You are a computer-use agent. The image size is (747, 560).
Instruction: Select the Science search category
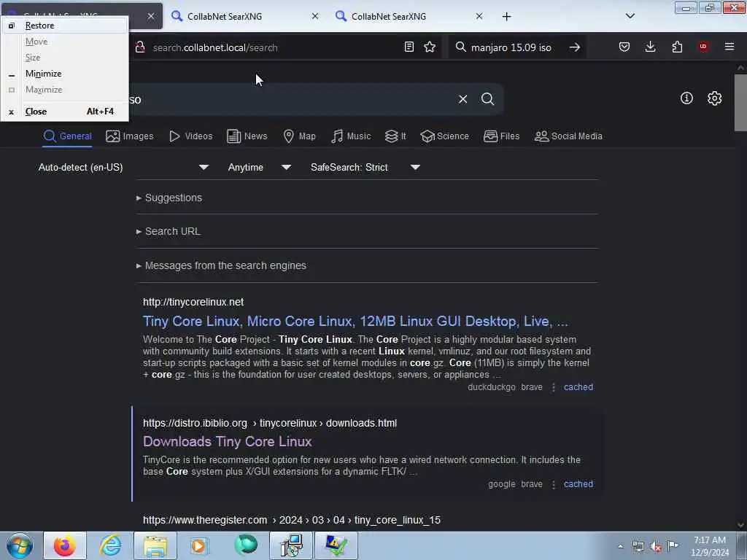pos(444,136)
